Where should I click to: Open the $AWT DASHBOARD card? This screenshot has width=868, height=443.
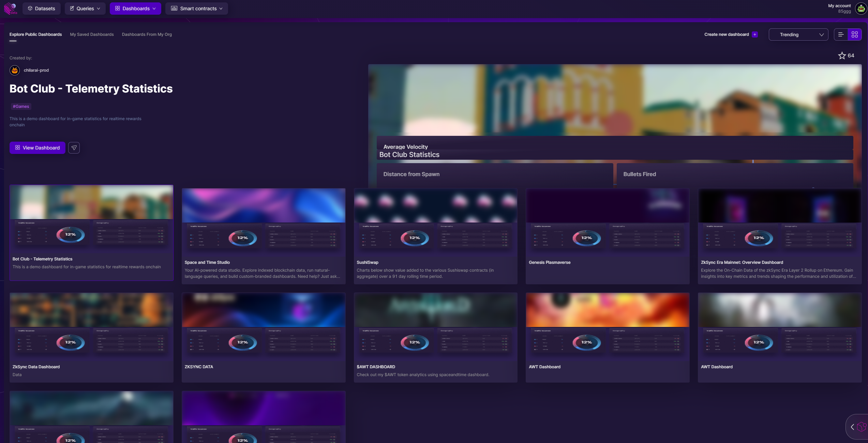(435, 338)
